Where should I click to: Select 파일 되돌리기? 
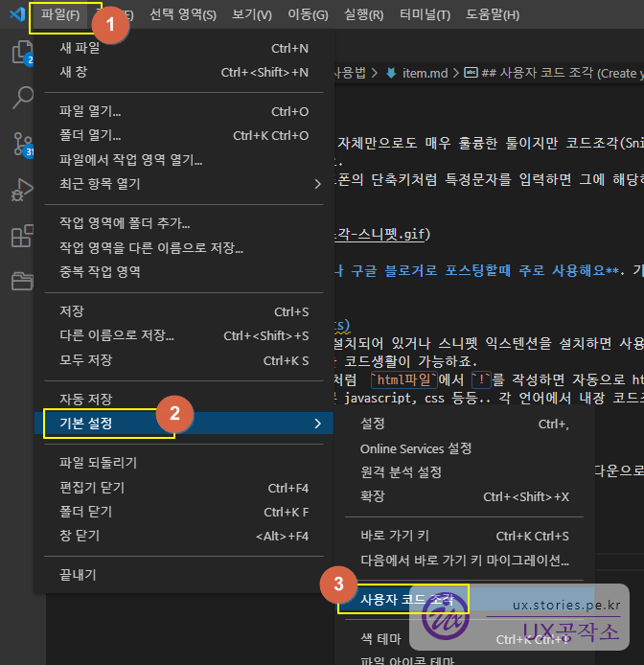click(184, 463)
